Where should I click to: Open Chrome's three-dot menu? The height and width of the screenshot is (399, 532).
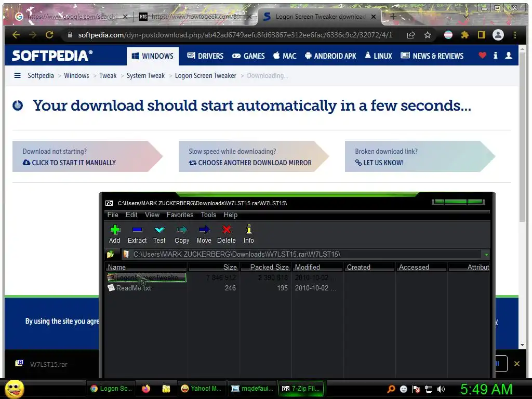click(x=515, y=35)
